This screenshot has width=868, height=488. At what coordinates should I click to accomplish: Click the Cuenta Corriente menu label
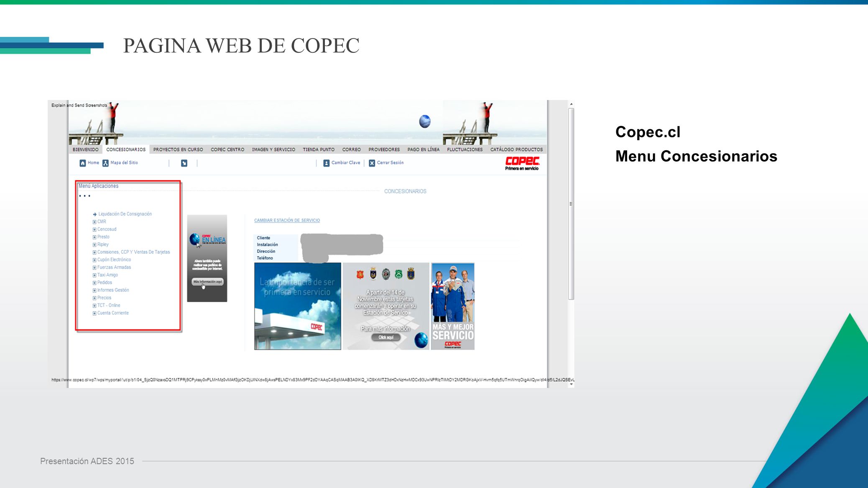tap(113, 313)
